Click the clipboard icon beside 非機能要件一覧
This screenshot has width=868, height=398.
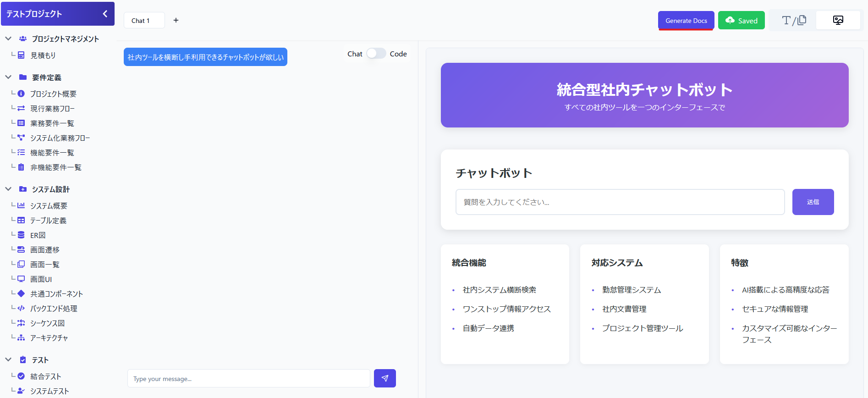(21, 167)
